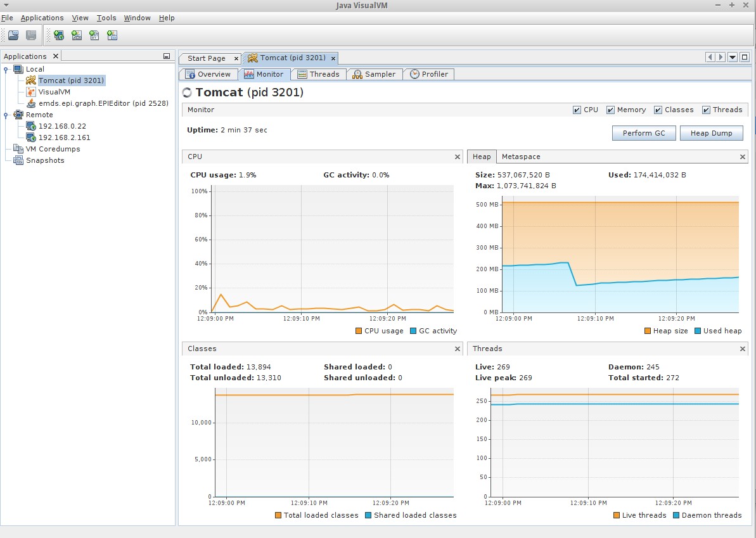Select emds.epi.graph.EPIEditor (pid 2528) entry
Screen dimensions: 756x538
pyautogui.click(x=104, y=103)
